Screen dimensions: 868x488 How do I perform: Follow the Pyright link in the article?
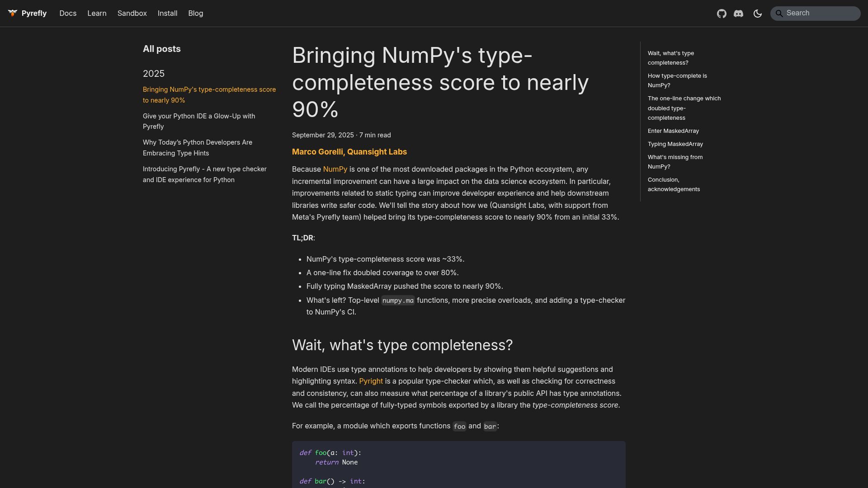(371, 381)
